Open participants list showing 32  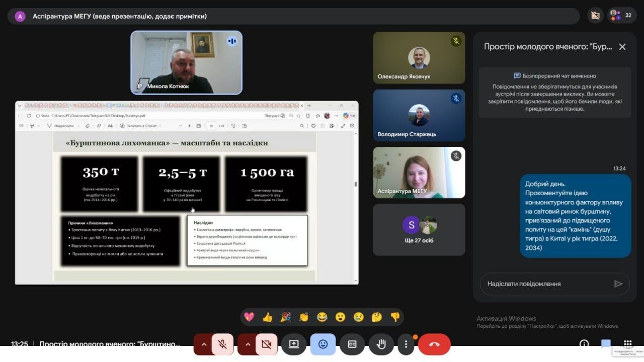click(x=622, y=16)
